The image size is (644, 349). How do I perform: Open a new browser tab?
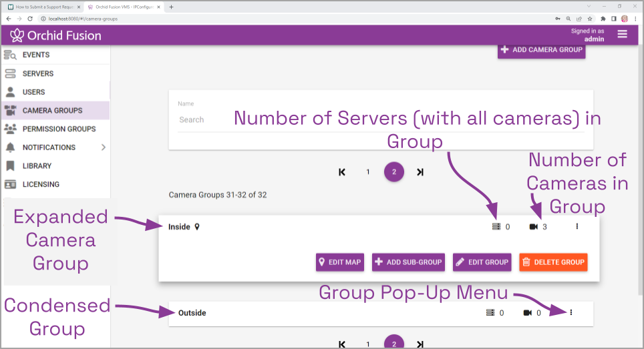[171, 7]
